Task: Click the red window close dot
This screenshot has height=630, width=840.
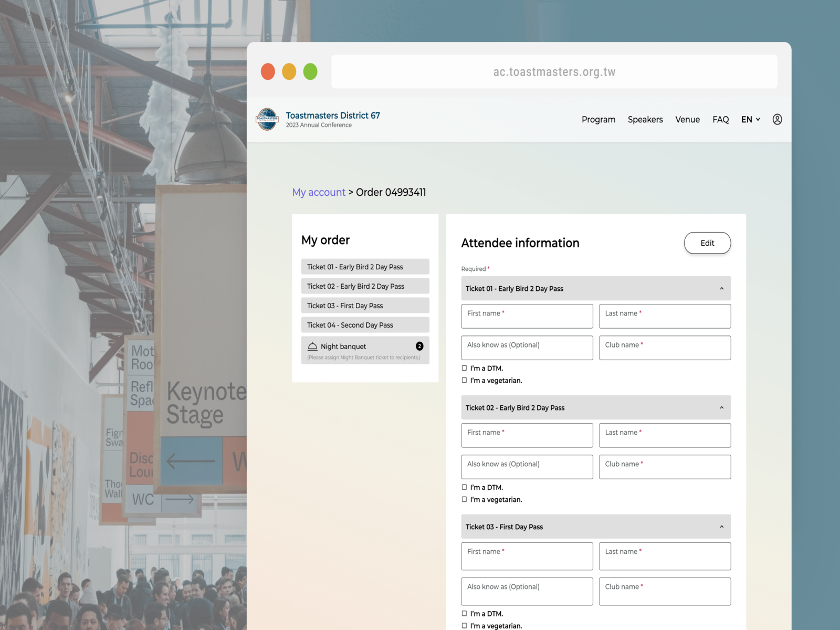Action: (x=268, y=71)
